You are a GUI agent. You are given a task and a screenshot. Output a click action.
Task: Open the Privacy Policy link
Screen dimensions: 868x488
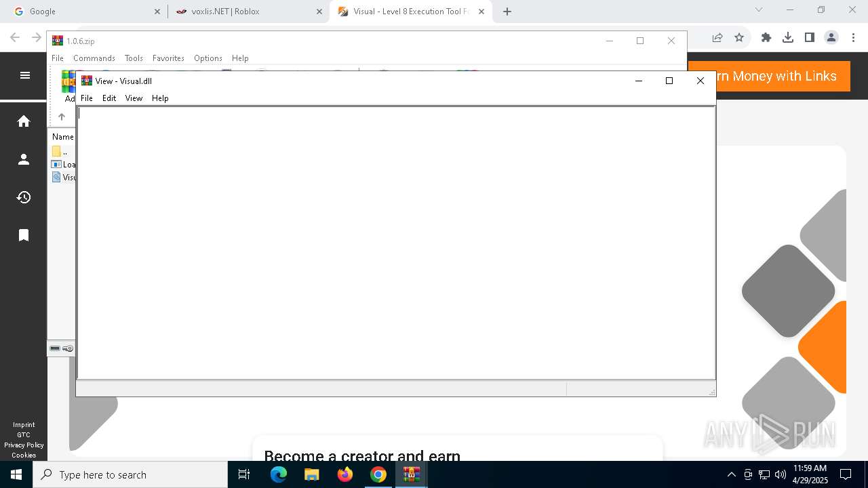pos(24,445)
